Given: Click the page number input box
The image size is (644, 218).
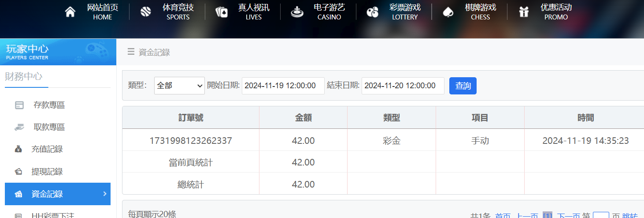Looking at the screenshot, I should [x=601, y=215].
